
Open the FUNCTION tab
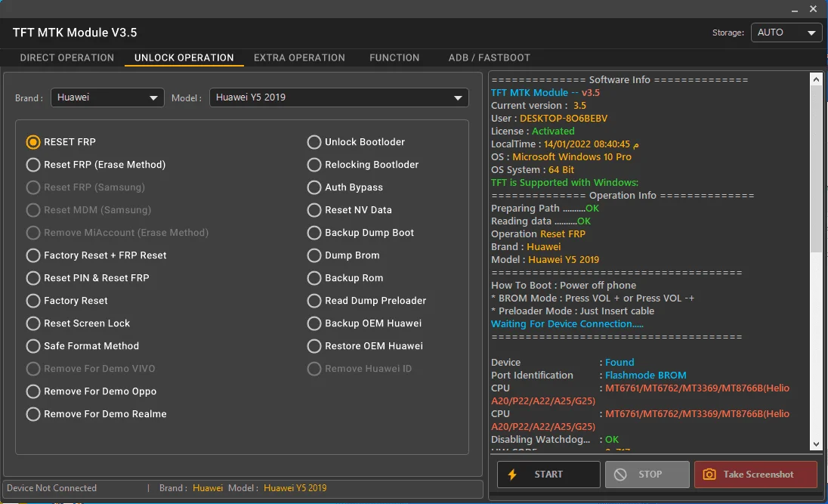pyautogui.click(x=394, y=58)
